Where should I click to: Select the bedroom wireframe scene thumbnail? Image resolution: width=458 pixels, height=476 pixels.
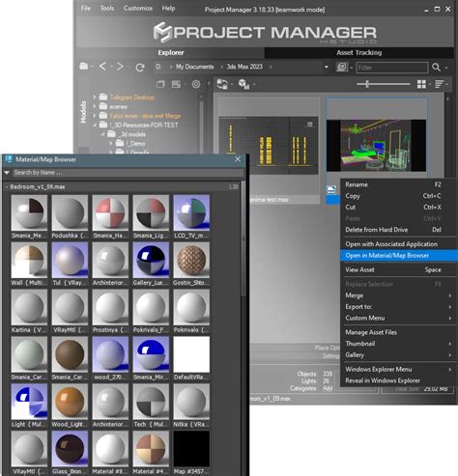click(376, 146)
